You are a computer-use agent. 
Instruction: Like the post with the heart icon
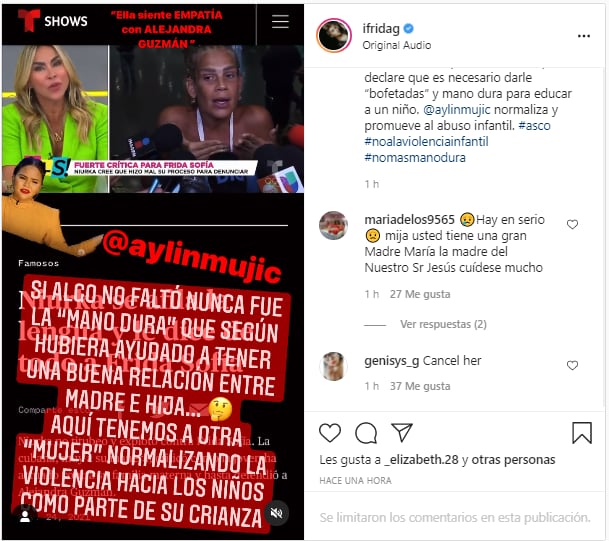point(330,433)
